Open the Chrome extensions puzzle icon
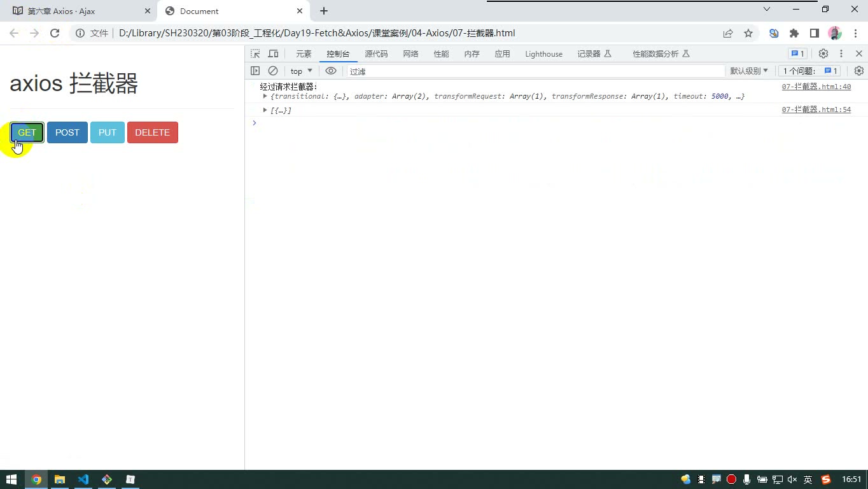The width and height of the screenshot is (868, 489). (x=794, y=33)
